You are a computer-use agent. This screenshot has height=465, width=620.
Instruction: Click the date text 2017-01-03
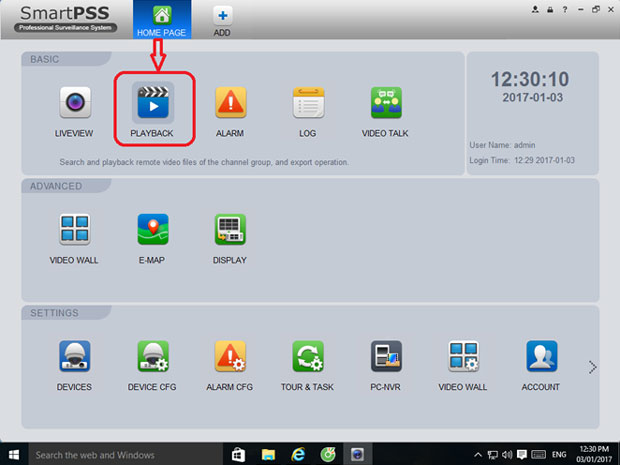coord(532,97)
